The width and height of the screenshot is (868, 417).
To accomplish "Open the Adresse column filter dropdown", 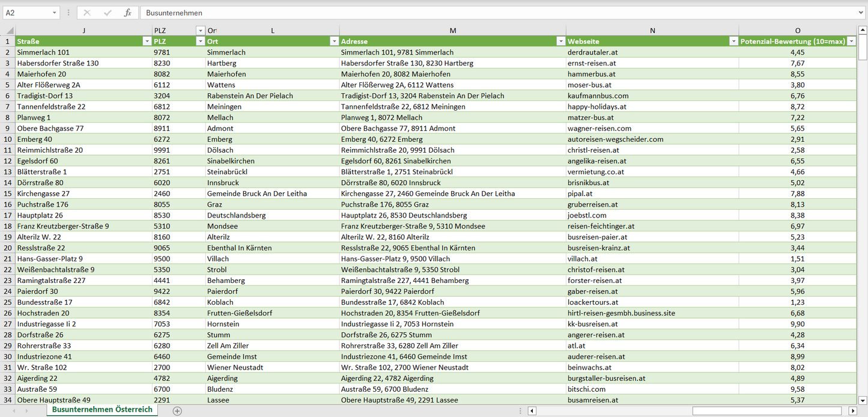I will click(560, 41).
